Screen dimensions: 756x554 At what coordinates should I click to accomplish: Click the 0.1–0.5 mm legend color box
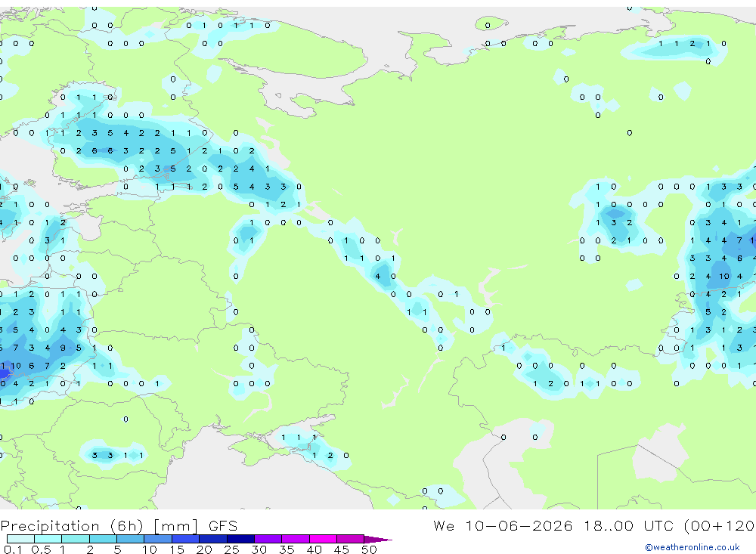tap(20, 539)
